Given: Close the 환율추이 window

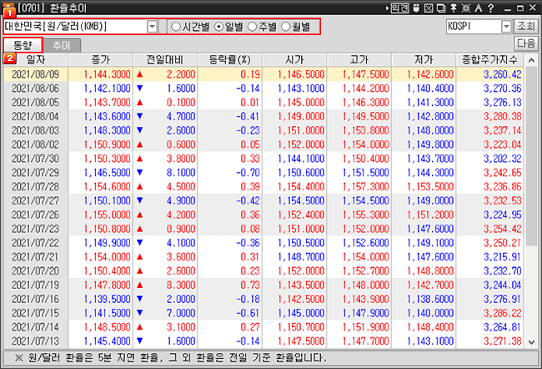Looking at the screenshot, I should pyautogui.click(x=532, y=8).
